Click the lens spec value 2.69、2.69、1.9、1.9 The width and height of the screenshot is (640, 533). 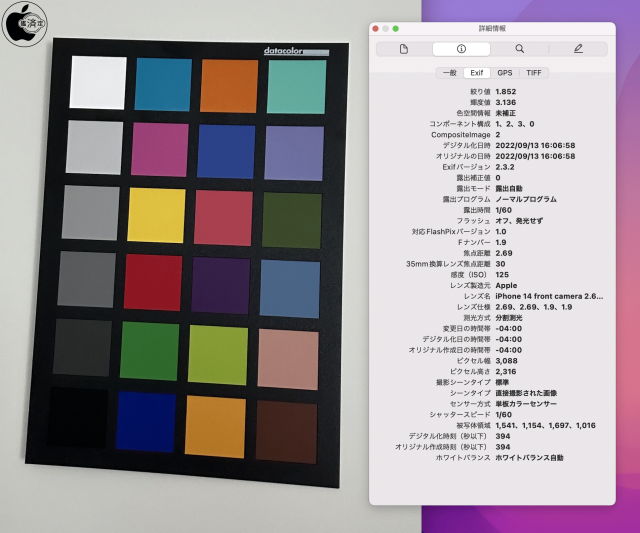(533, 307)
